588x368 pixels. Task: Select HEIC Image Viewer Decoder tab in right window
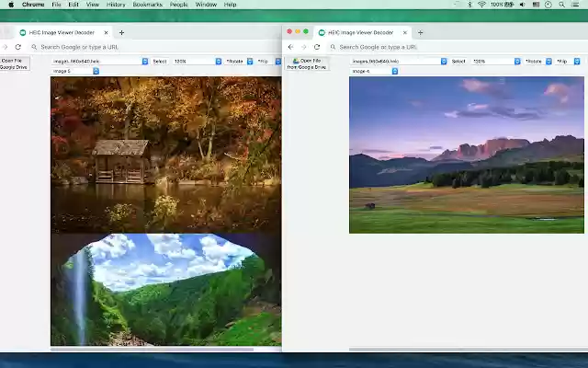361,33
